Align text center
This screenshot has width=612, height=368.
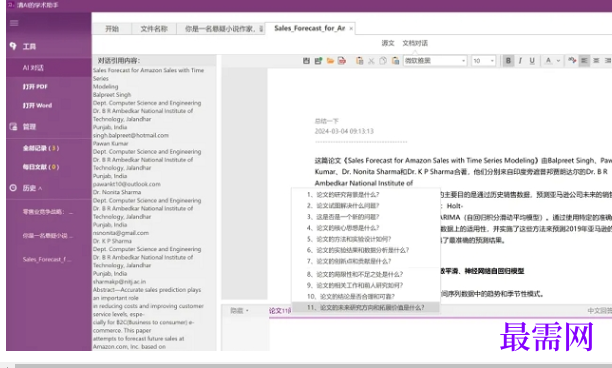(596, 60)
